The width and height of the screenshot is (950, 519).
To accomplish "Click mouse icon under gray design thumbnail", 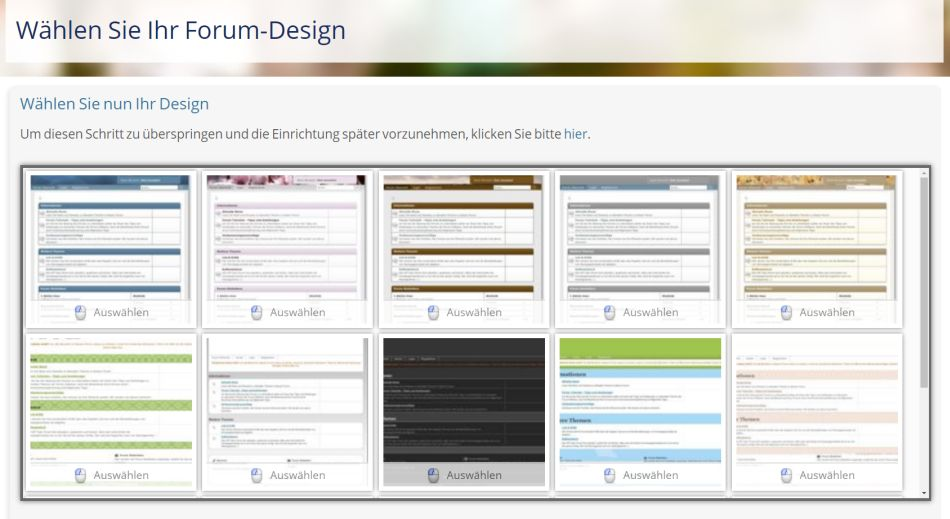I will coord(610,312).
